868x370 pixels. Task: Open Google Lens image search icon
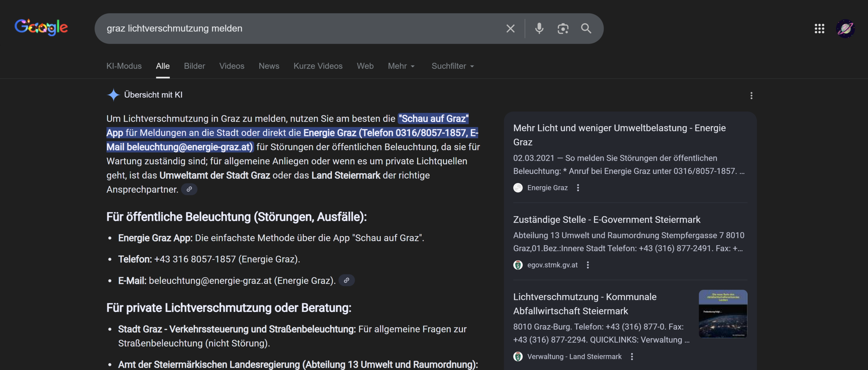coord(563,28)
